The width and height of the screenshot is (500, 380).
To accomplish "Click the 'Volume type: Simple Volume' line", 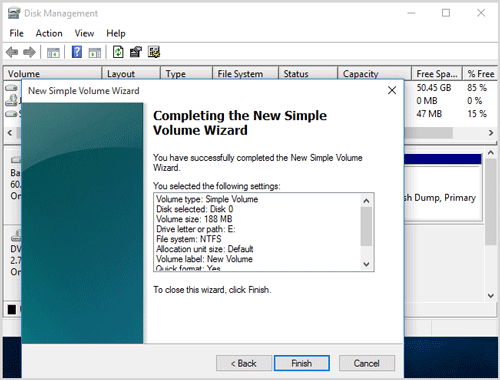I will coord(207,199).
